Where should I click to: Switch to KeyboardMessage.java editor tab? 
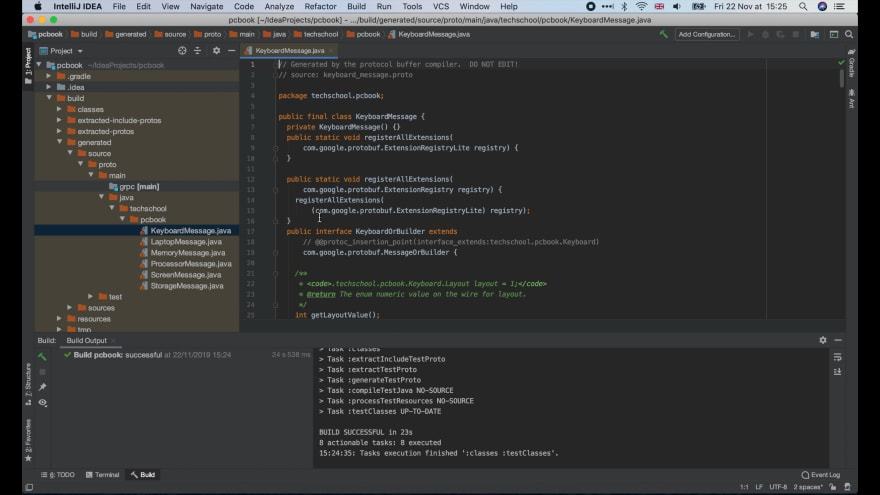pyautogui.click(x=289, y=51)
